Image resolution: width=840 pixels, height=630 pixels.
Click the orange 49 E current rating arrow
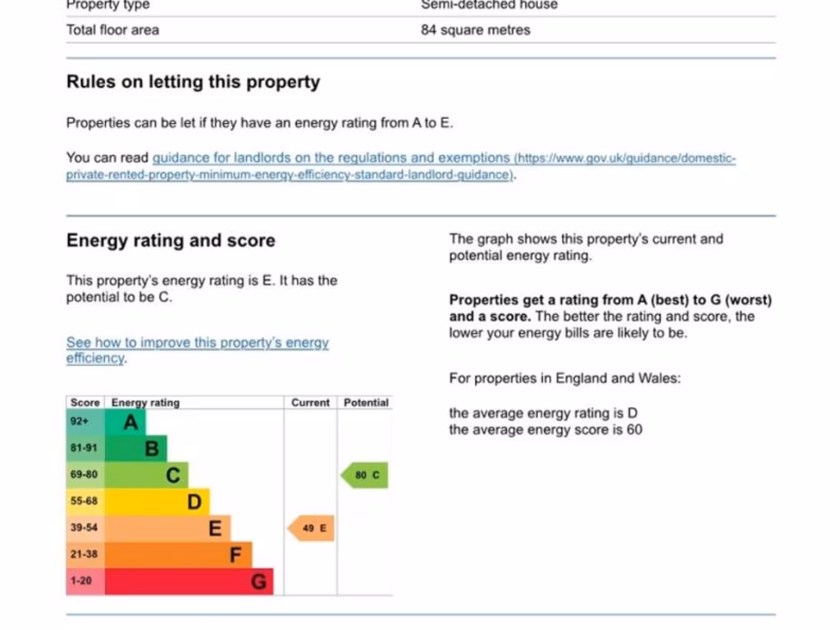click(x=312, y=528)
